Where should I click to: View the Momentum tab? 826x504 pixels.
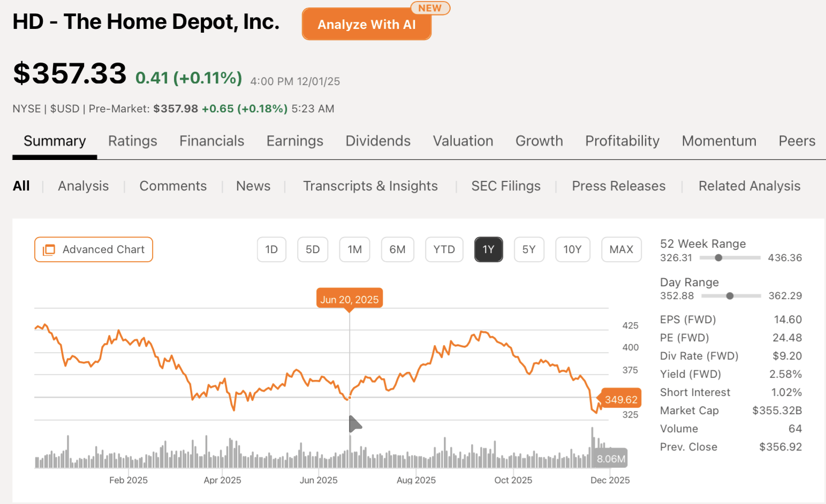click(719, 141)
